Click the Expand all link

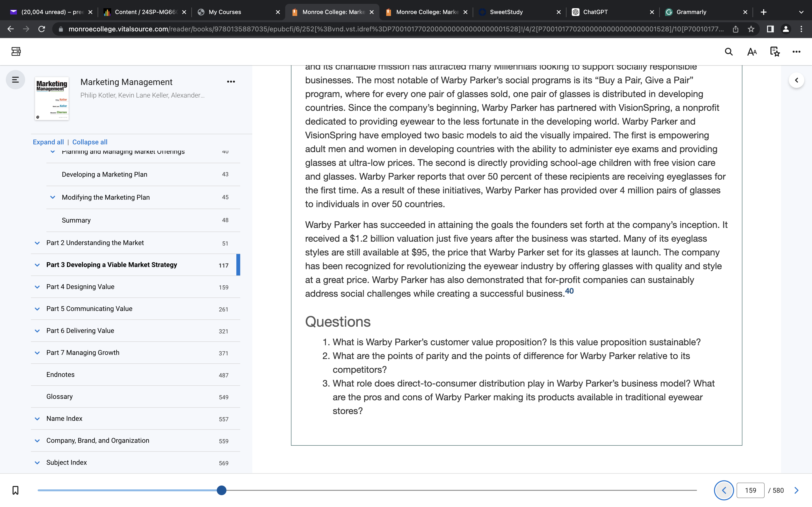[x=48, y=142]
